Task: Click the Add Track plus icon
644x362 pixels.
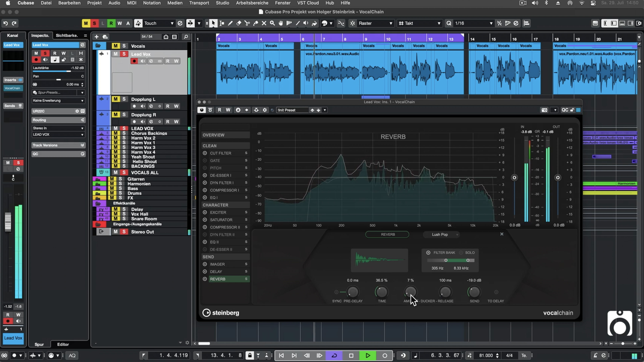Action: click(x=96, y=37)
